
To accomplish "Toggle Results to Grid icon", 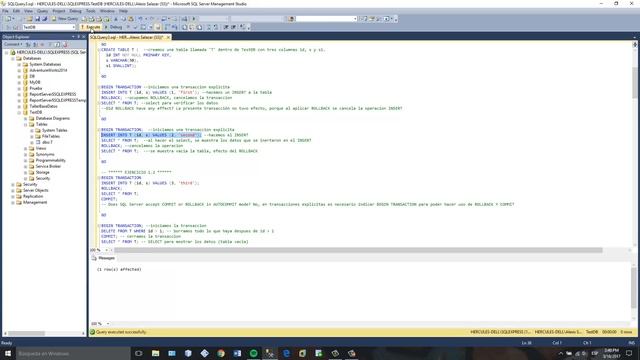I will click(192, 27).
